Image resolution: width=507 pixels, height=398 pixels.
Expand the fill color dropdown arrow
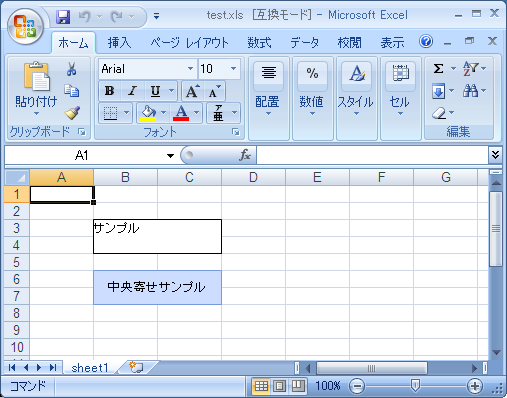[164, 113]
